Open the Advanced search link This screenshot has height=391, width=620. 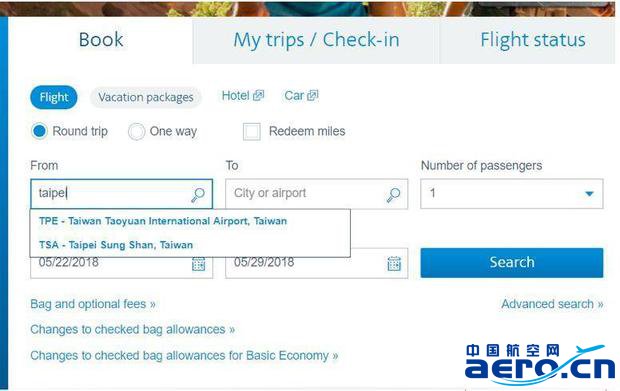(x=552, y=304)
